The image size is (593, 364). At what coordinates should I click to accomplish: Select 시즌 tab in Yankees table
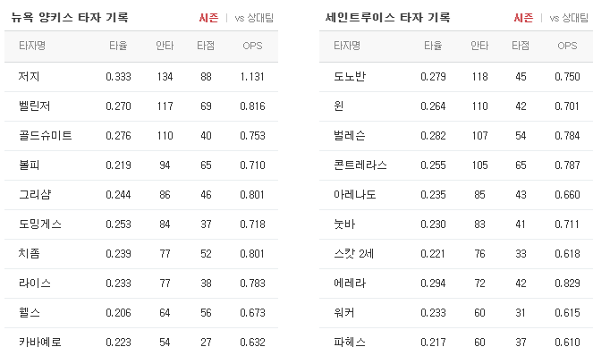click(x=208, y=18)
